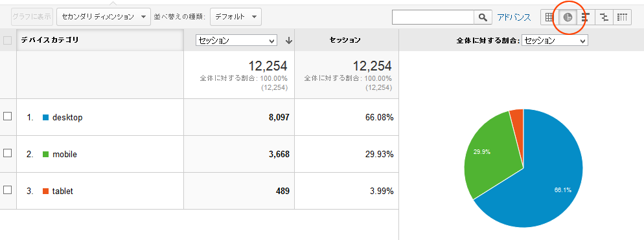Screen dimensions: 644x240
Task: Open the セッション metric dropdown in table header
Action: (x=236, y=40)
